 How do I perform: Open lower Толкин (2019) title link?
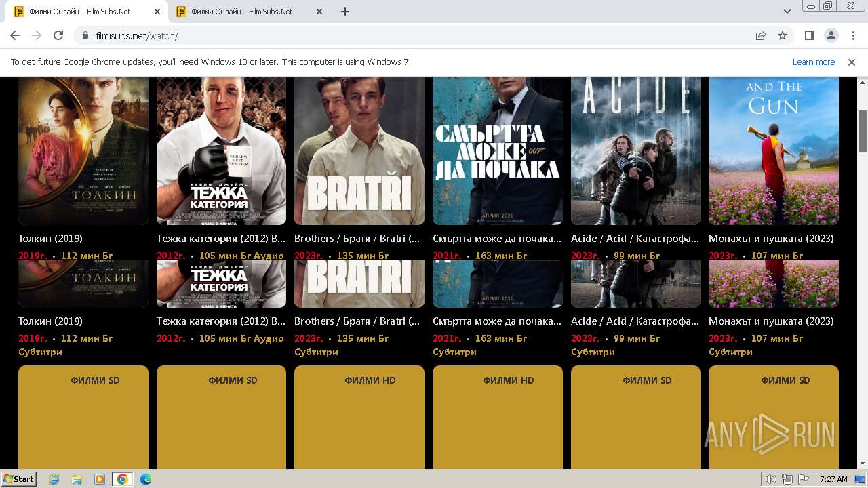50,321
